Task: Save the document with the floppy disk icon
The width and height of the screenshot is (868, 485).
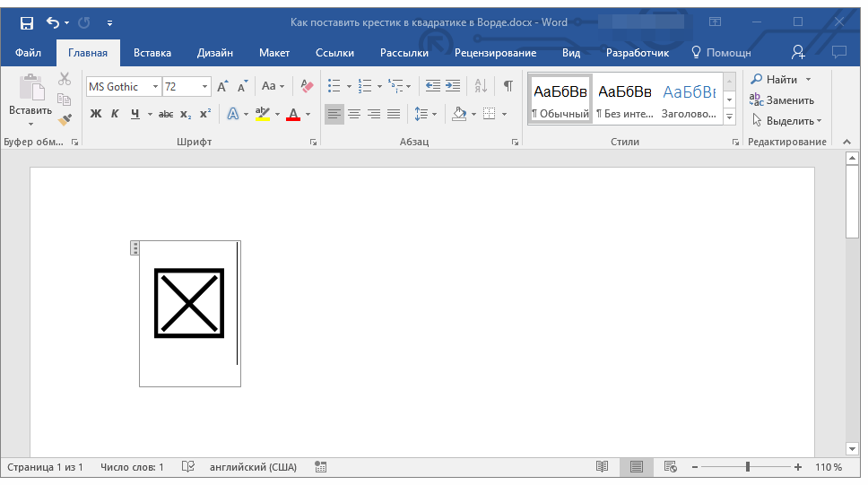Action: point(27,22)
